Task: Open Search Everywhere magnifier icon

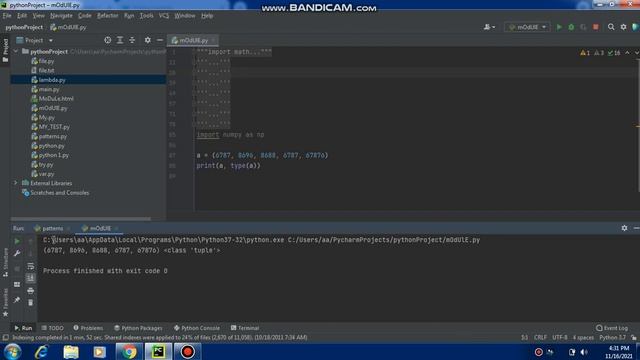Action: (611, 27)
